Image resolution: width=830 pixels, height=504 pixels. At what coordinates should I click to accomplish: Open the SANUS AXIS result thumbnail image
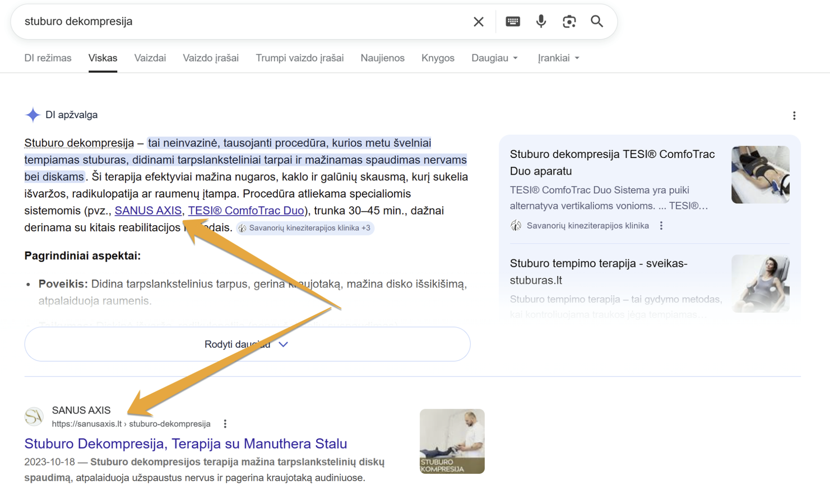452,441
